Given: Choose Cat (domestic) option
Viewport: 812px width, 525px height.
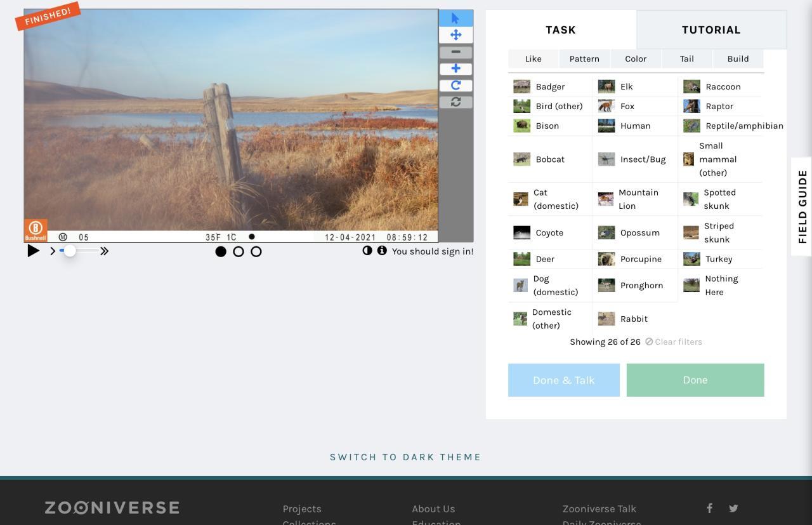Looking at the screenshot, I should [x=550, y=199].
